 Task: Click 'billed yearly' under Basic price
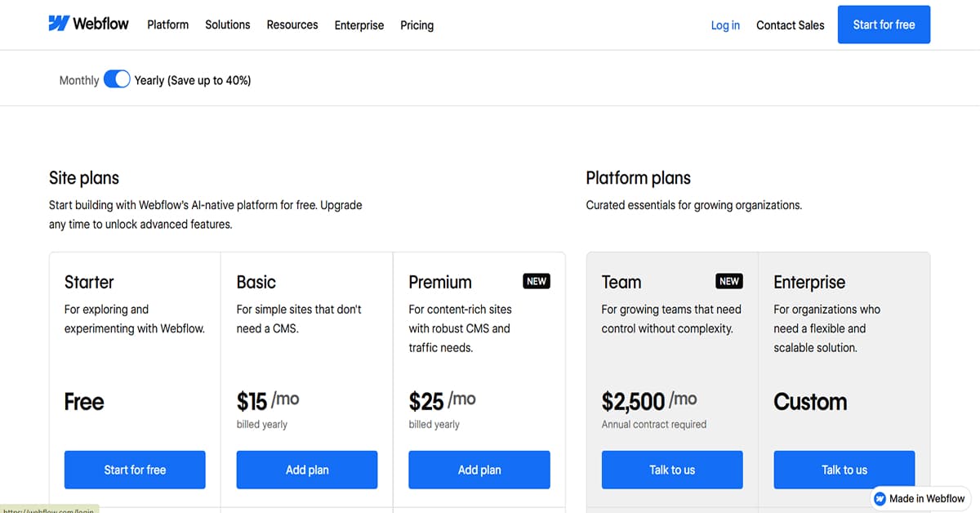[x=262, y=425]
